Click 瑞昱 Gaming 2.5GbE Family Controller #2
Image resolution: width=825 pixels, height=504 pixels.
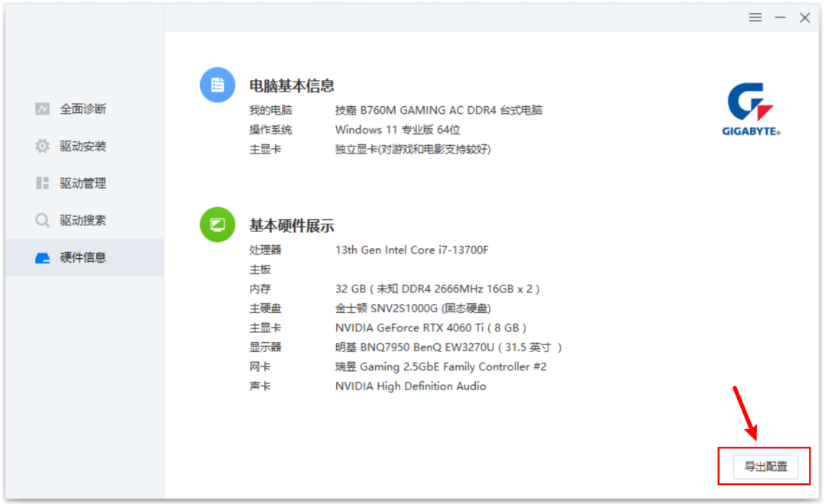[441, 367]
